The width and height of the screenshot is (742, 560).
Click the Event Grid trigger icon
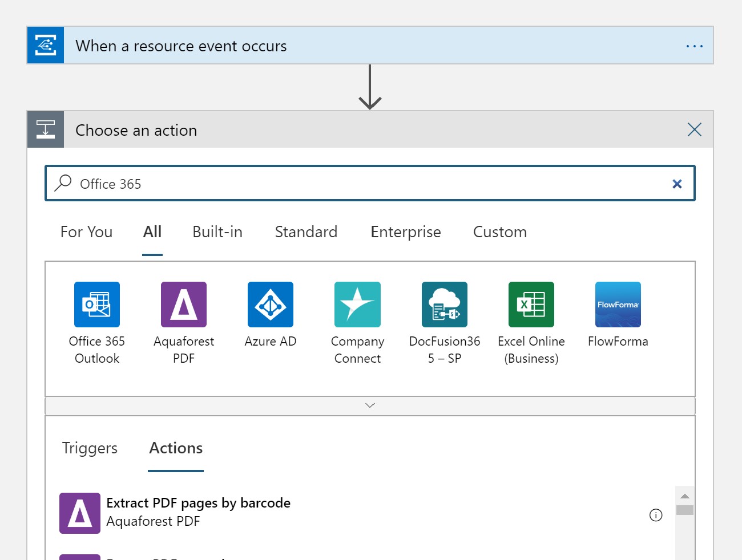[46, 45]
